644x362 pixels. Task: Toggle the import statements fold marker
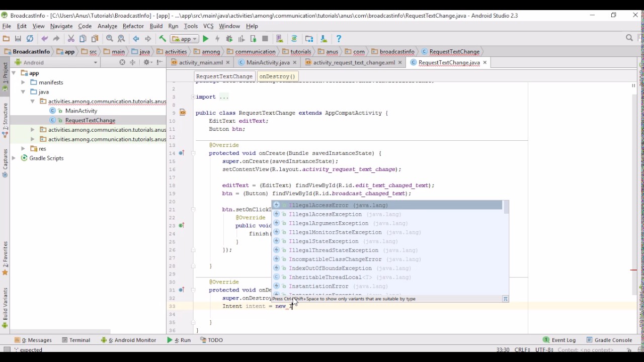tap(193, 97)
